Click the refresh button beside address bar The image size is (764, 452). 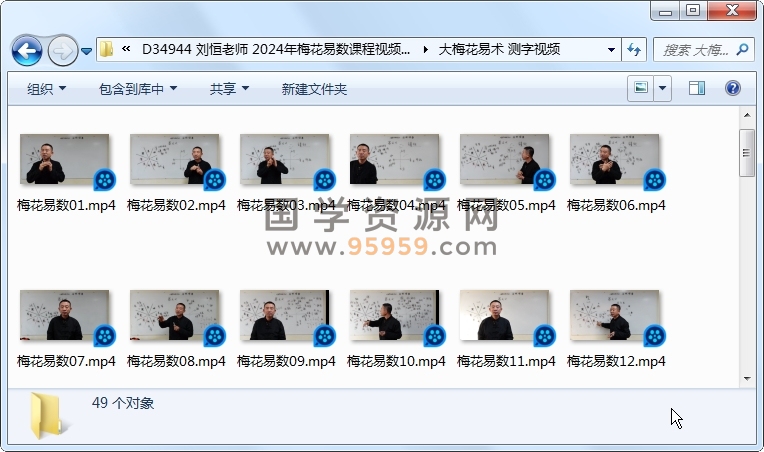click(634, 49)
